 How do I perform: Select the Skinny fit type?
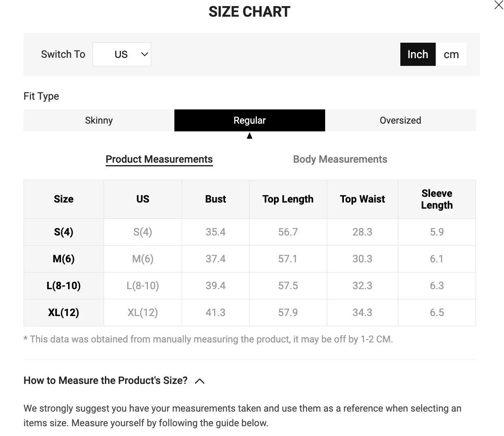pos(99,120)
